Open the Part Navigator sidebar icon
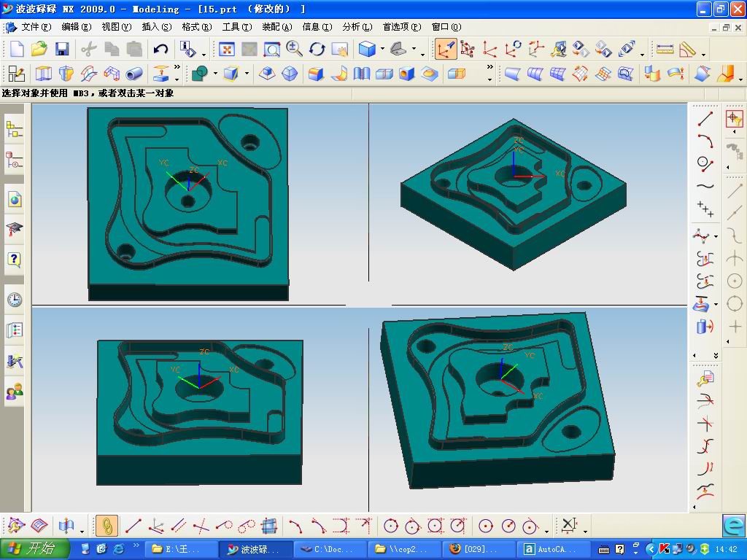The image size is (747, 560). 15,160
